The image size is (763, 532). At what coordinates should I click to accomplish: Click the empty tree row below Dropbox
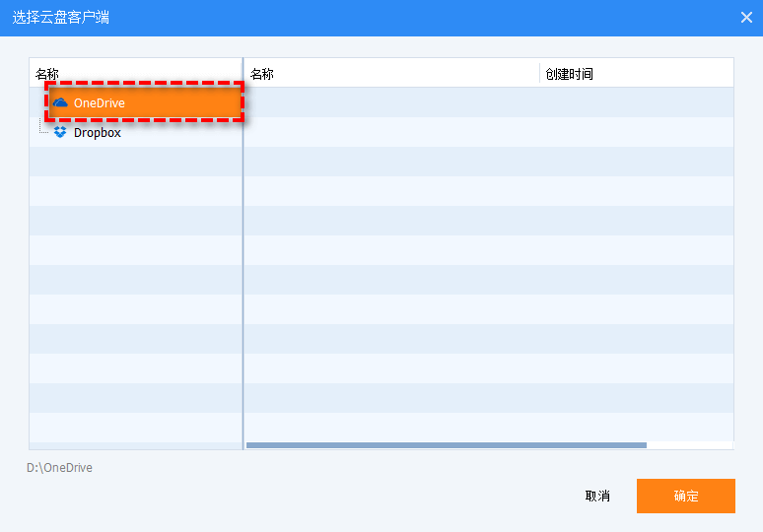(135, 162)
